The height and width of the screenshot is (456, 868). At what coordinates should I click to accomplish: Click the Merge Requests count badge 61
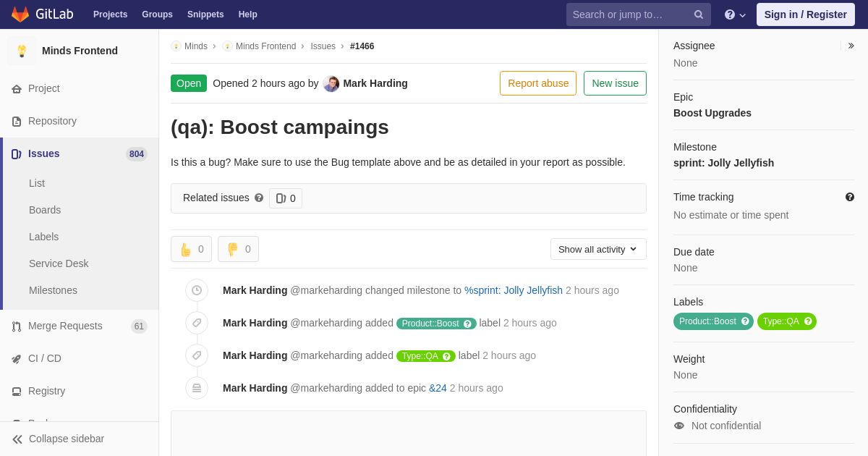coord(139,326)
